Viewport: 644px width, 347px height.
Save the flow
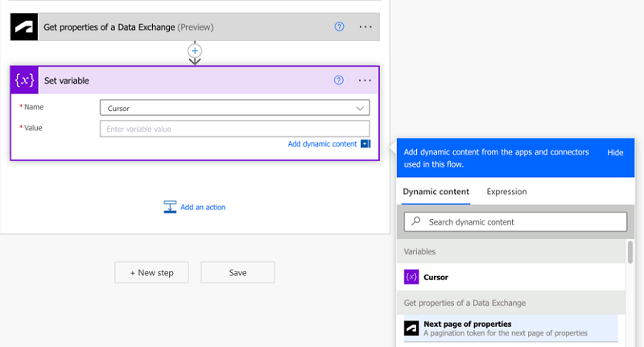(237, 273)
